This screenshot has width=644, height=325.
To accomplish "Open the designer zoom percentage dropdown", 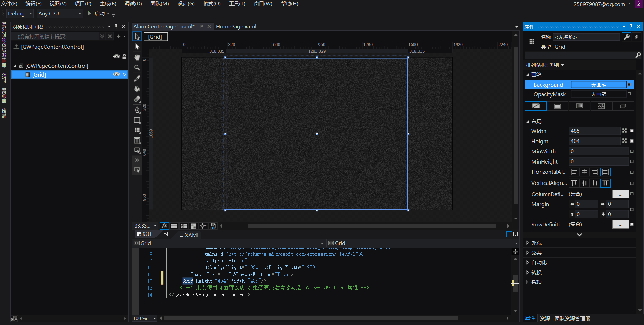I will point(155,226).
